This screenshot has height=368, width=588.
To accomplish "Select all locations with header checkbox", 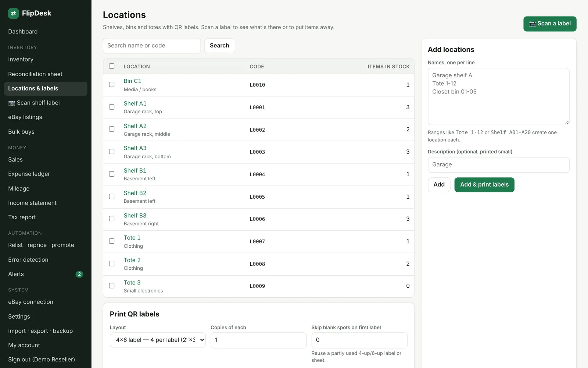I will point(112,66).
